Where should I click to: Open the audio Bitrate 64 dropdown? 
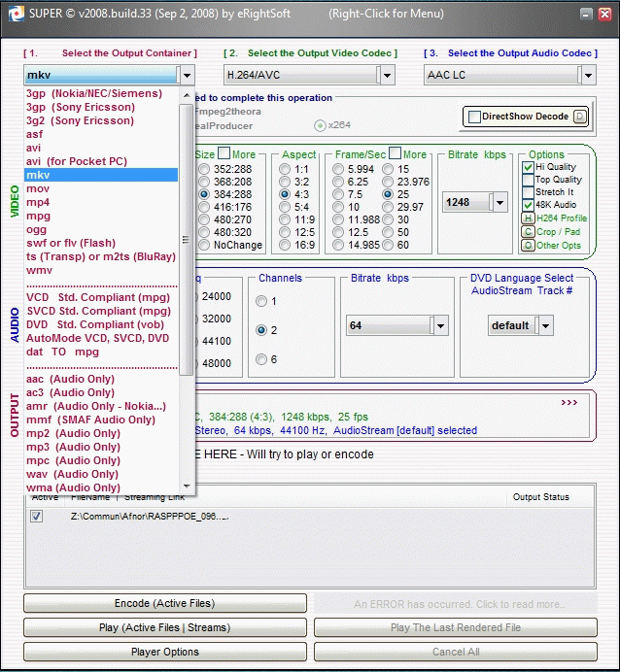[440, 325]
